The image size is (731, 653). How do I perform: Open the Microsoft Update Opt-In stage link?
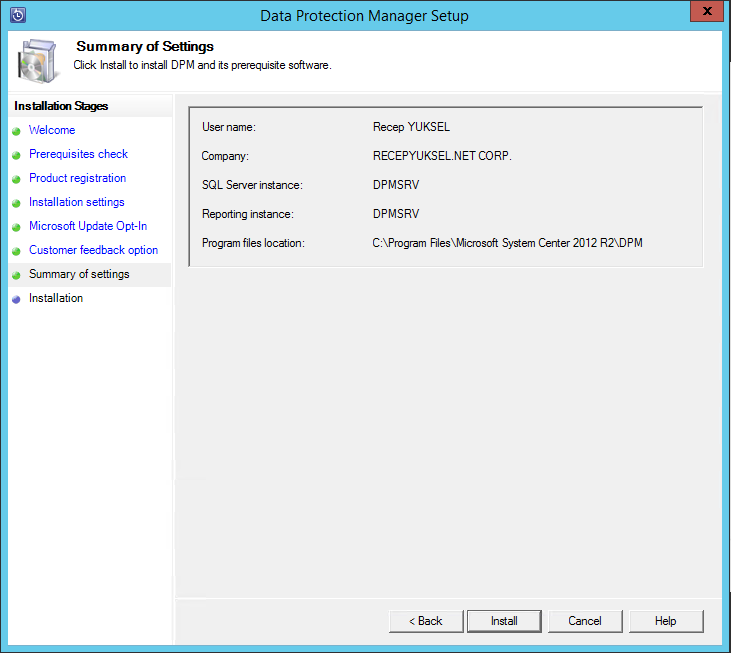[88, 226]
